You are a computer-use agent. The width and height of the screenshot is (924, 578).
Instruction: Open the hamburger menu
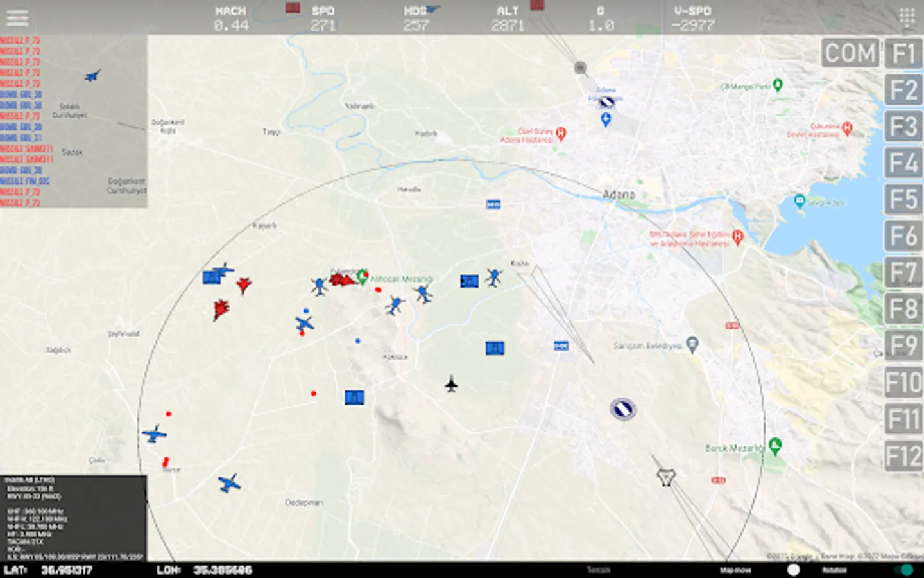(17, 17)
